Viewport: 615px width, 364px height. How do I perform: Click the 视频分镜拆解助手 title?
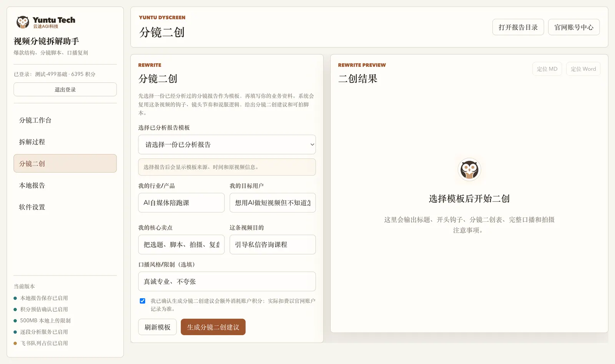(47, 41)
